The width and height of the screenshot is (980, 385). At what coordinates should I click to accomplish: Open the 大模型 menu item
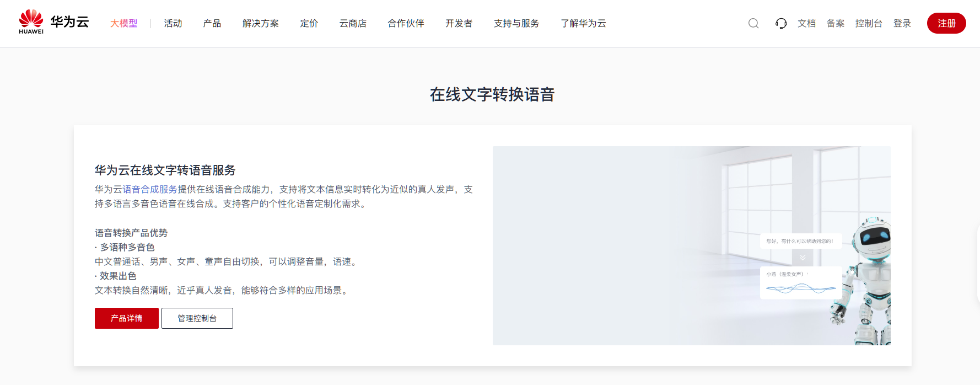pyautogui.click(x=123, y=23)
